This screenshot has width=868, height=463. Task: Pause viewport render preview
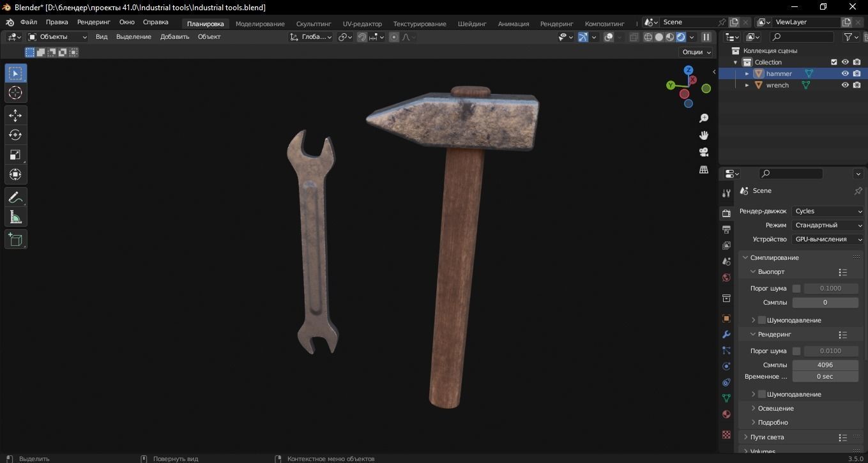[x=706, y=37]
